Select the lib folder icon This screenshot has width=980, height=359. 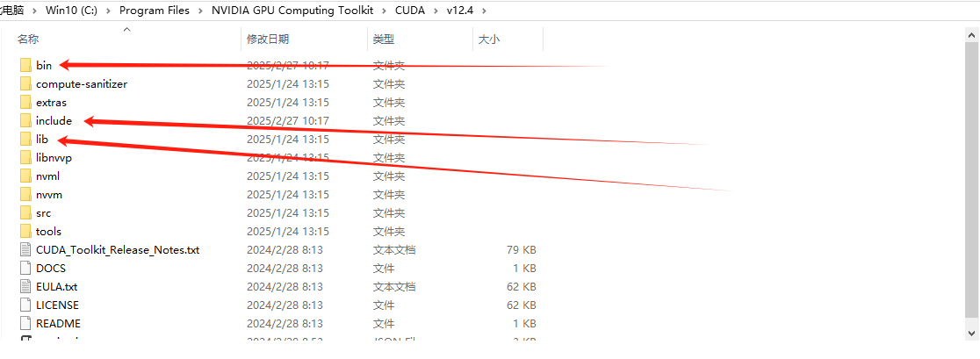[x=25, y=139]
